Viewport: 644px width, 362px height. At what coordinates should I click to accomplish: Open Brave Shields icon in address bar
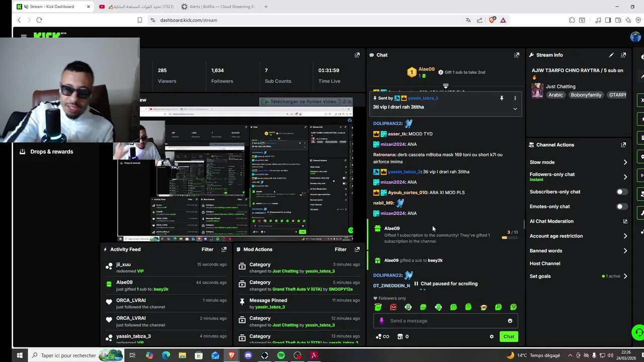point(492,20)
